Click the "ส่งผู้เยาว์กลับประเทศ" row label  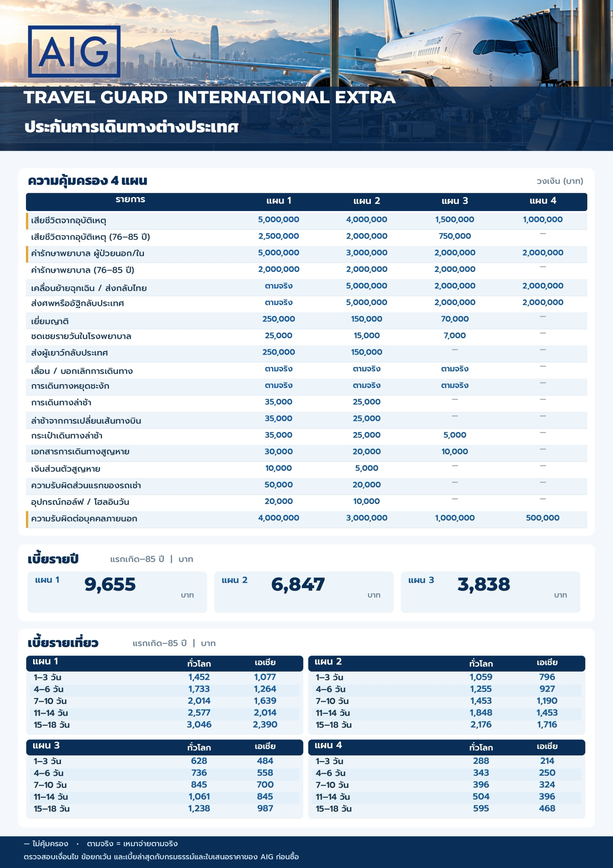(69, 353)
